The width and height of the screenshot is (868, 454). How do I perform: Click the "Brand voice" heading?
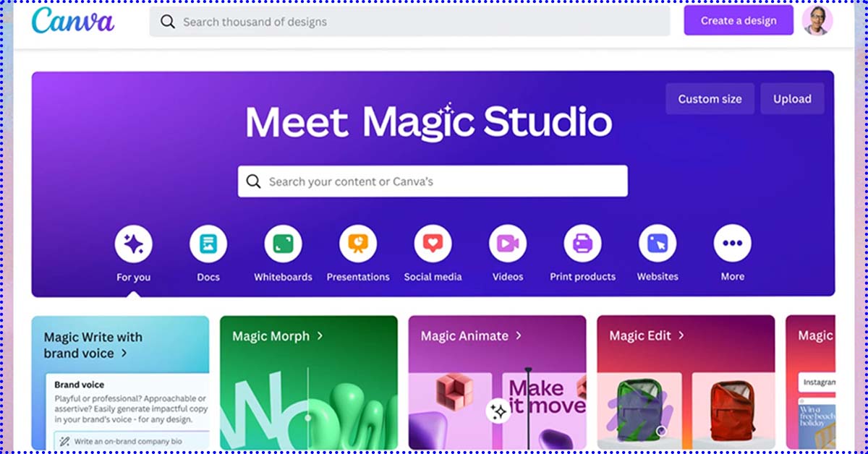click(80, 385)
